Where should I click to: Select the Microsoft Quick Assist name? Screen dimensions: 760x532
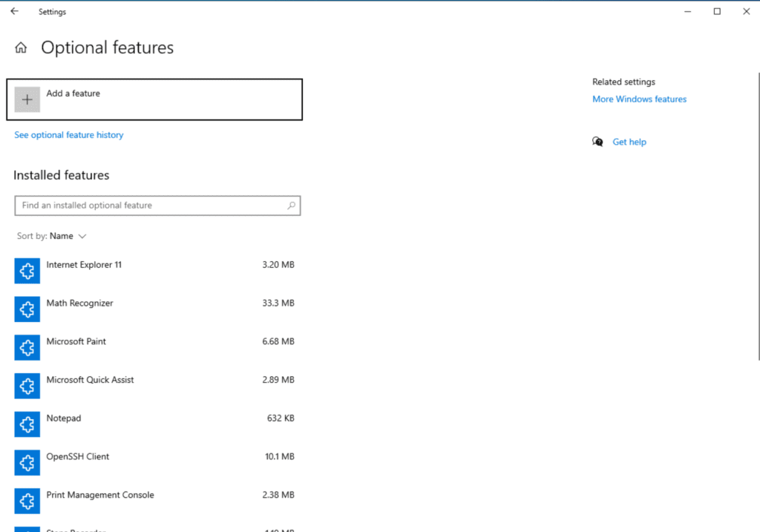(x=90, y=380)
